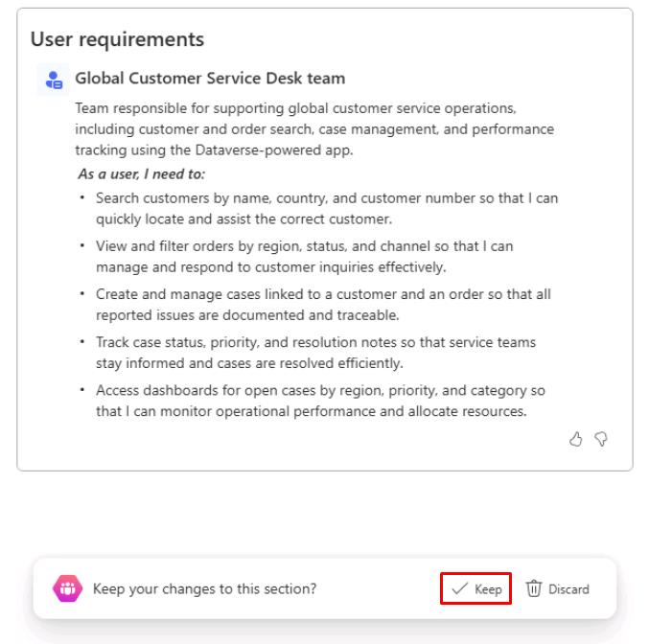Image resolution: width=649 pixels, height=644 pixels.
Task: Click the bullet before Search customers
Action: 81,197
